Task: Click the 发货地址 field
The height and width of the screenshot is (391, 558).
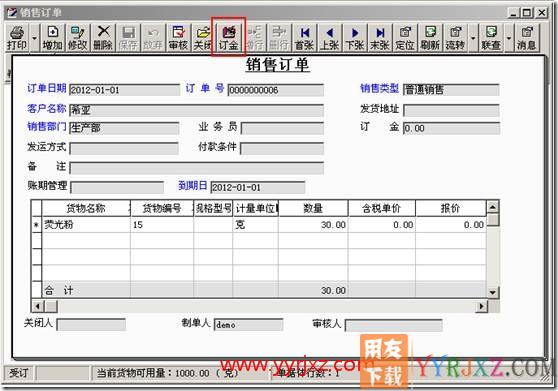Action: [x=451, y=110]
